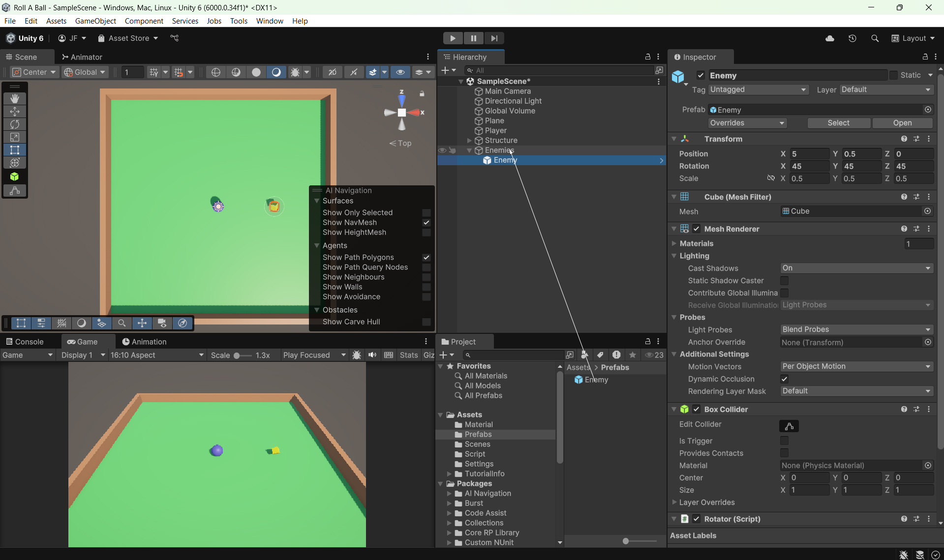Switch to the Console tab
Screen dimensions: 944x560
pyautogui.click(x=25, y=342)
